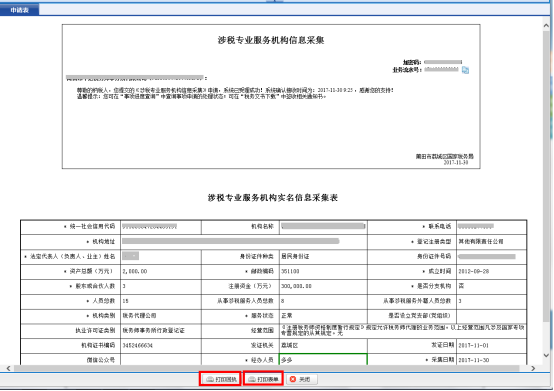This screenshot has width=554, height=391.
Task: Click the 打印表单 print form button
Action: (x=263, y=379)
